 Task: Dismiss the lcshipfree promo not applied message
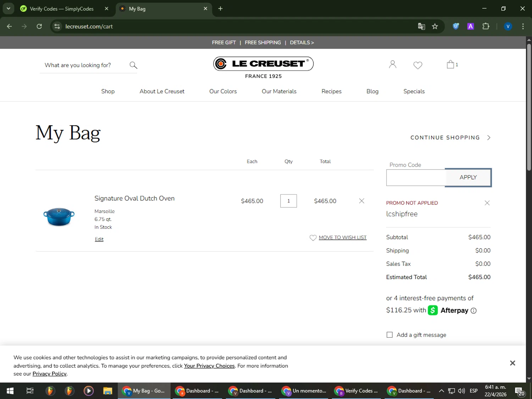487,203
